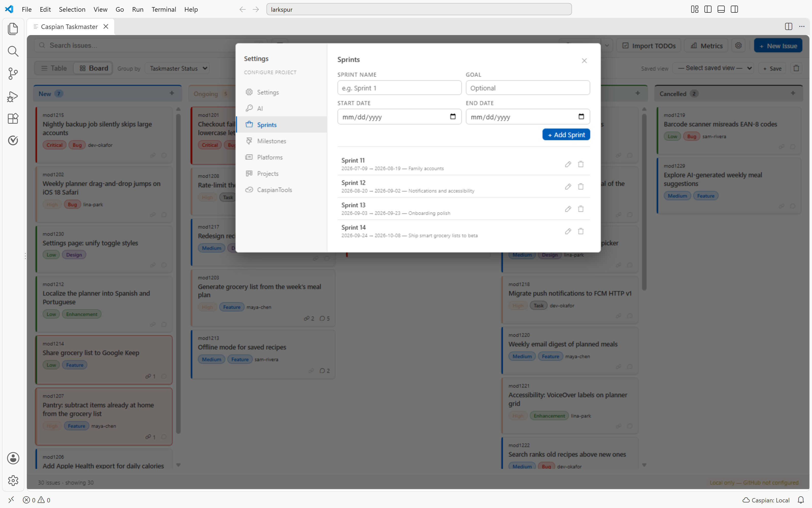Toggle the secondary side bar layout
Screen dimensions: 812x508
[x=734, y=9]
